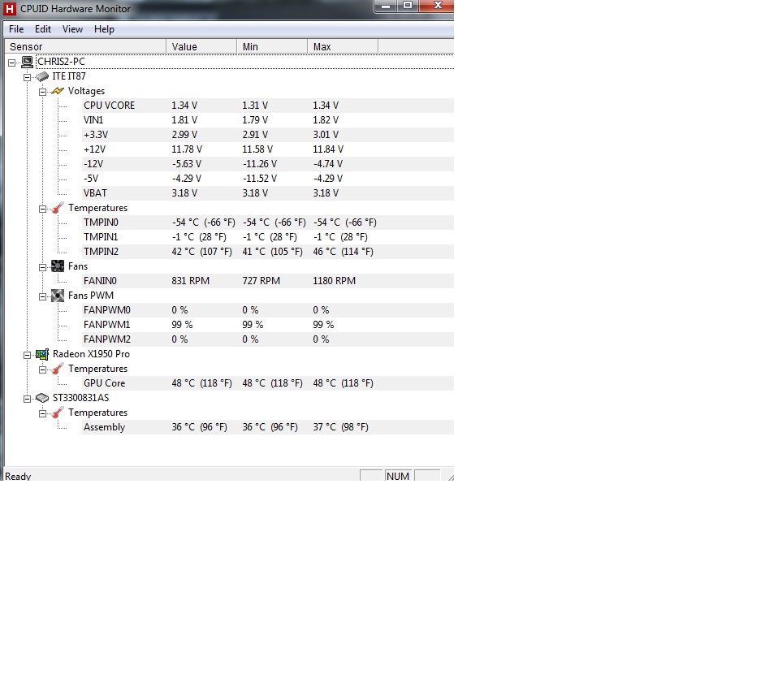Image resolution: width=765 pixels, height=700 pixels.
Task: Click the window resize grip corner
Action: 451,477
